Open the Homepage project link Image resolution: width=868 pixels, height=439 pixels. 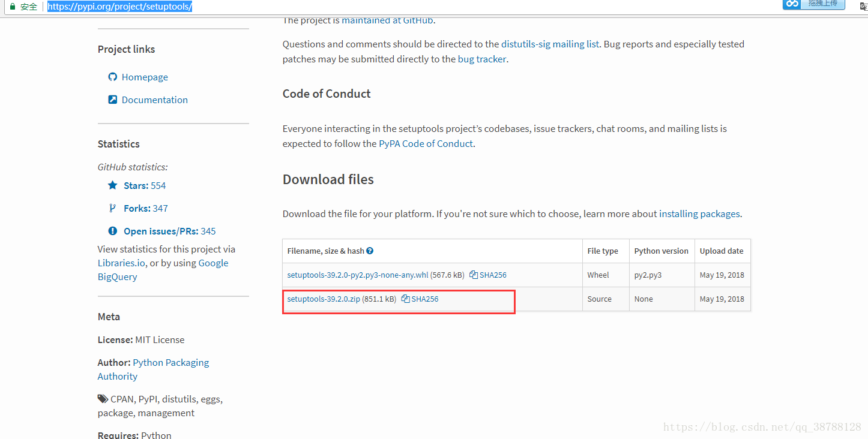click(x=145, y=77)
